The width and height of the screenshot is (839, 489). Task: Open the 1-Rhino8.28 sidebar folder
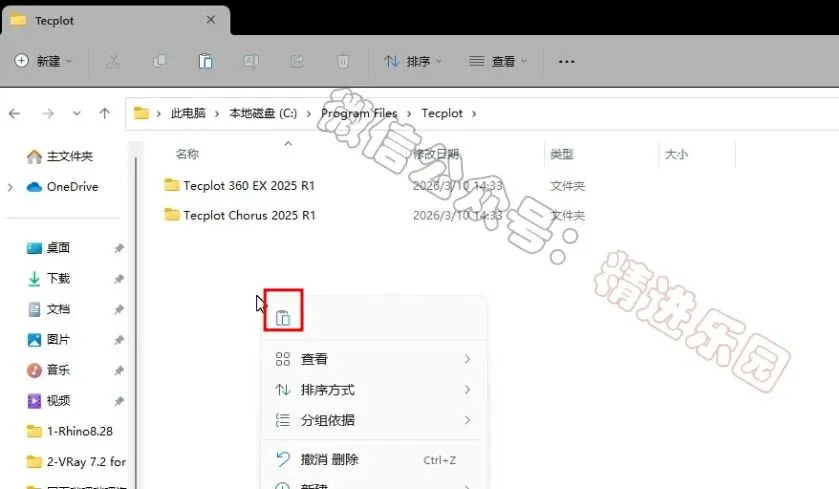[x=70, y=431]
